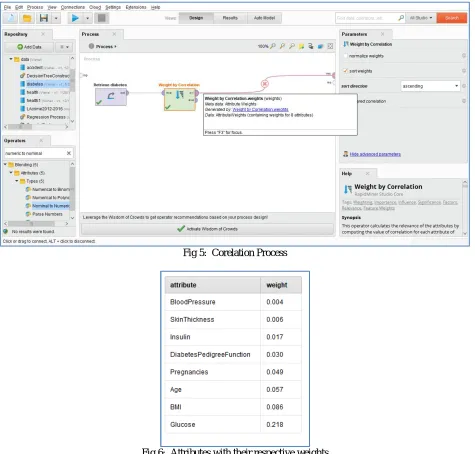Image resolution: width=475 pixels, height=454 pixels.
Task: Click the red X delete-connection marker
Action: point(265,84)
